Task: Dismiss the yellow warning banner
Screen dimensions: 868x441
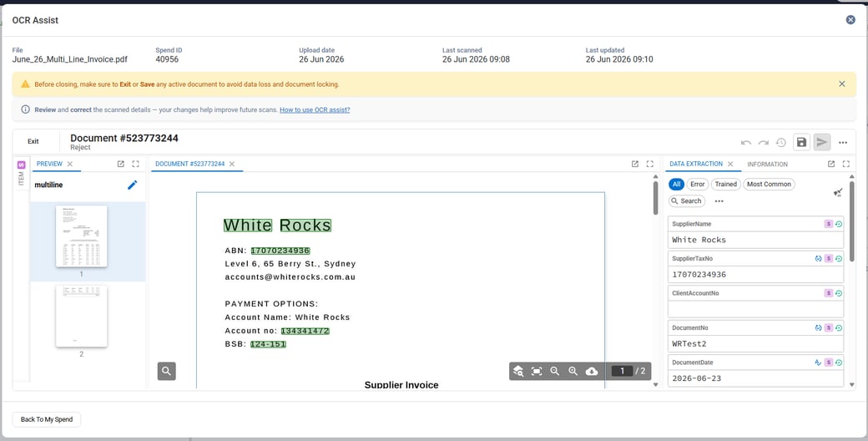Action: (x=842, y=84)
